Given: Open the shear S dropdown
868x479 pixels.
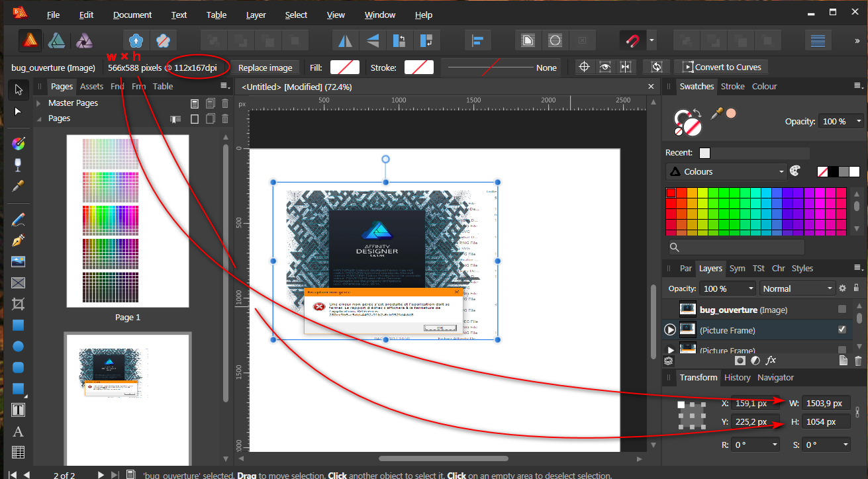Looking at the screenshot, I should 828,445.
